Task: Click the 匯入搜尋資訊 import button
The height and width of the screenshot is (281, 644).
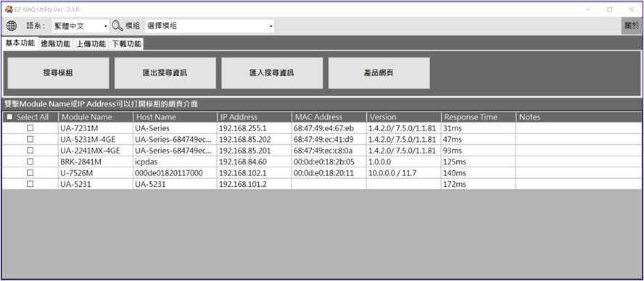Action: tap(272, 73)
